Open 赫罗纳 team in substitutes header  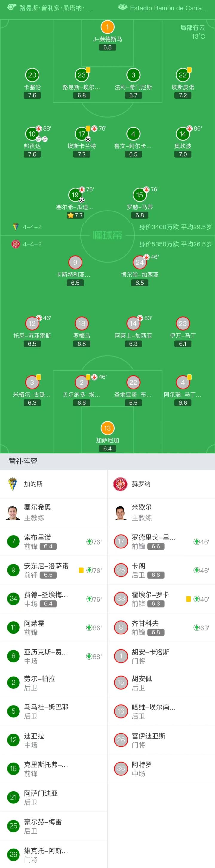(x=141, y=484)
